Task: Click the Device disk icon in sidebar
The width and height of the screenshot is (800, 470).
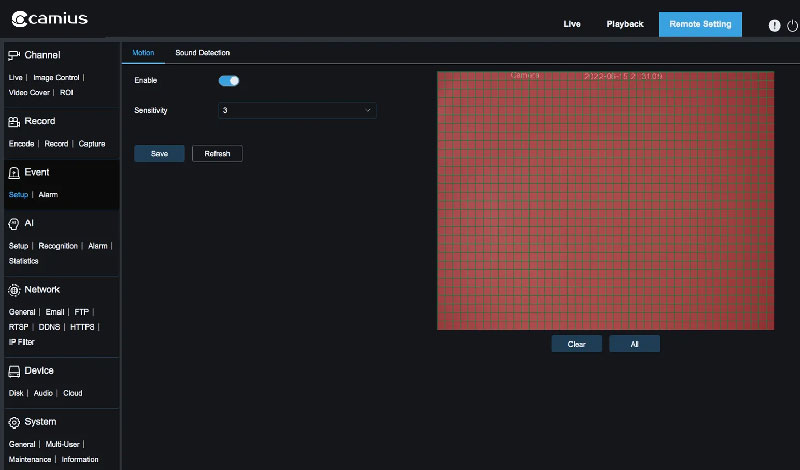Action: pos(14,370)
